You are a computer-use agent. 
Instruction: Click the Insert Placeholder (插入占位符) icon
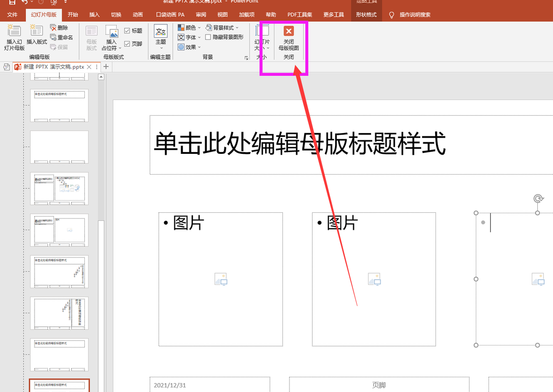click(x=112, y=31)
